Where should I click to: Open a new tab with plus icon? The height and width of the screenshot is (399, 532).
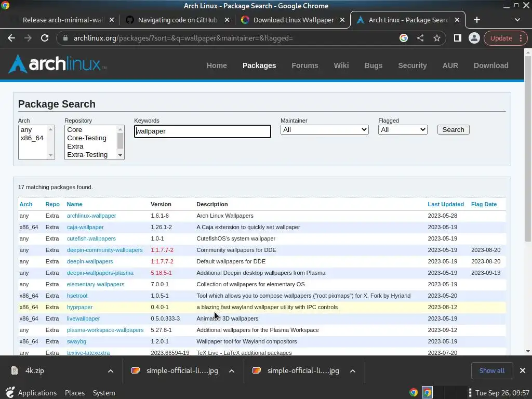tap(477, 20)
